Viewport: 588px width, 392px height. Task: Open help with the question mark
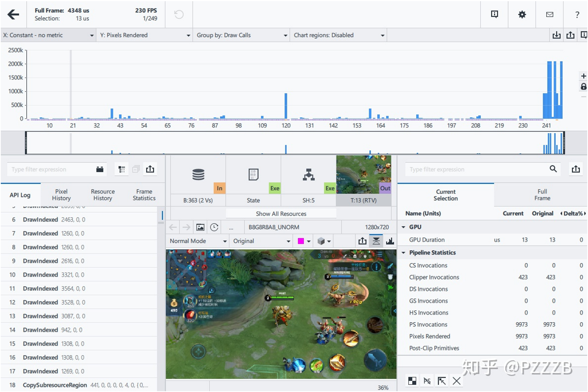point(577,15)
